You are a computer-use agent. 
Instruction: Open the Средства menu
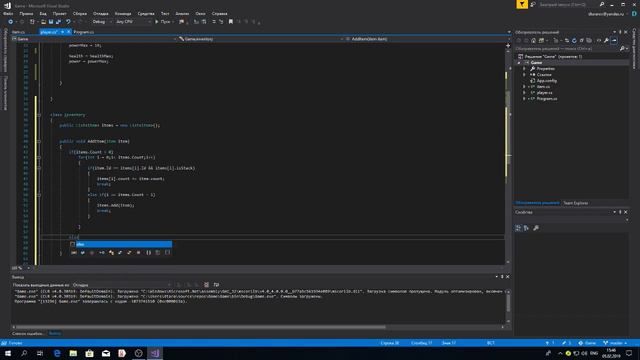tap(146, 13)
